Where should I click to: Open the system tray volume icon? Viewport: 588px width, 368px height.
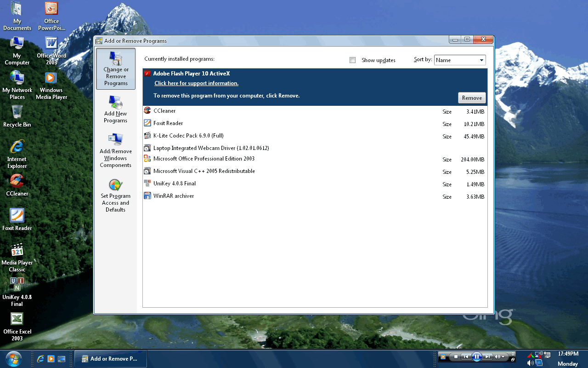(531, 363)
